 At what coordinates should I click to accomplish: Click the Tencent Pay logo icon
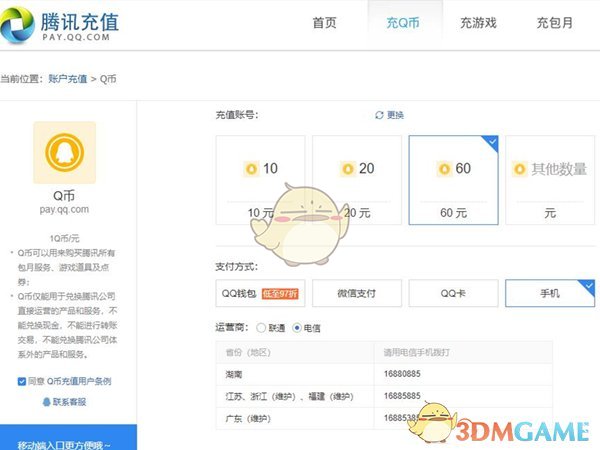(16, 24)
